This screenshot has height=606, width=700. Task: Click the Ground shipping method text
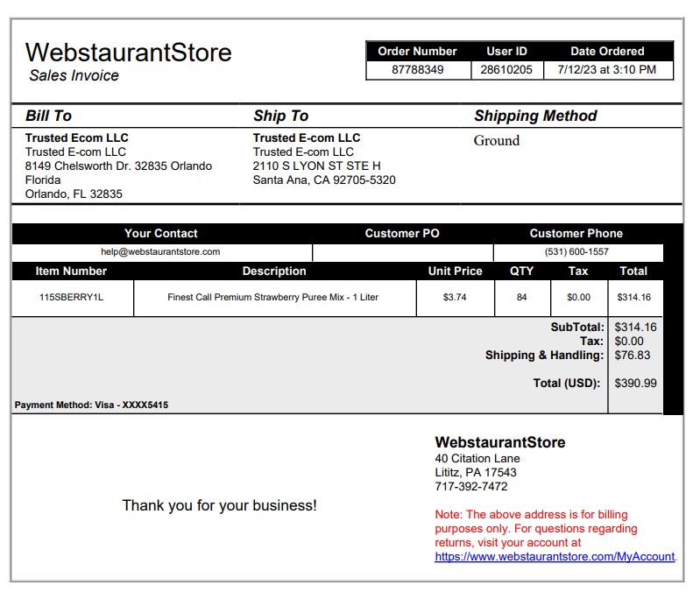(497, 141)
